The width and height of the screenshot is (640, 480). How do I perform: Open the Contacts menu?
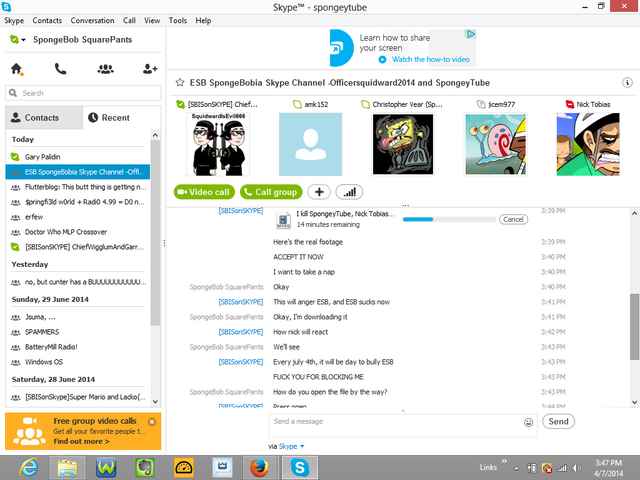pos(47,20)
